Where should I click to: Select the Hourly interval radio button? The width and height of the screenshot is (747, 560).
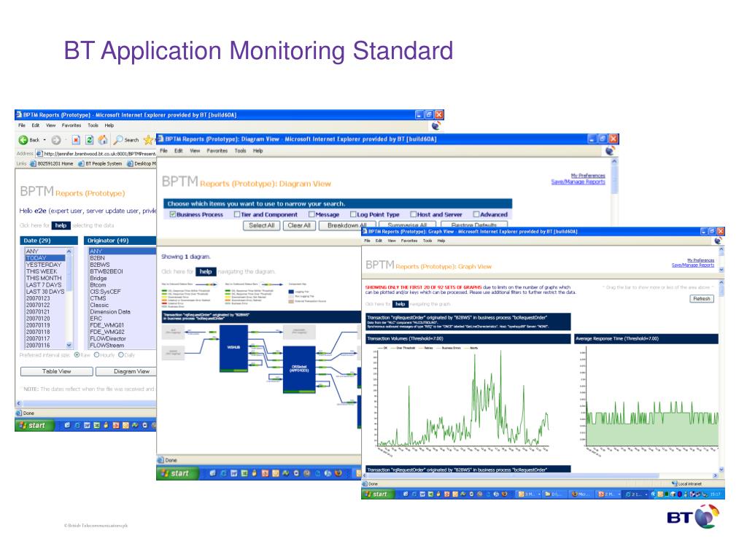pos(97,355)
